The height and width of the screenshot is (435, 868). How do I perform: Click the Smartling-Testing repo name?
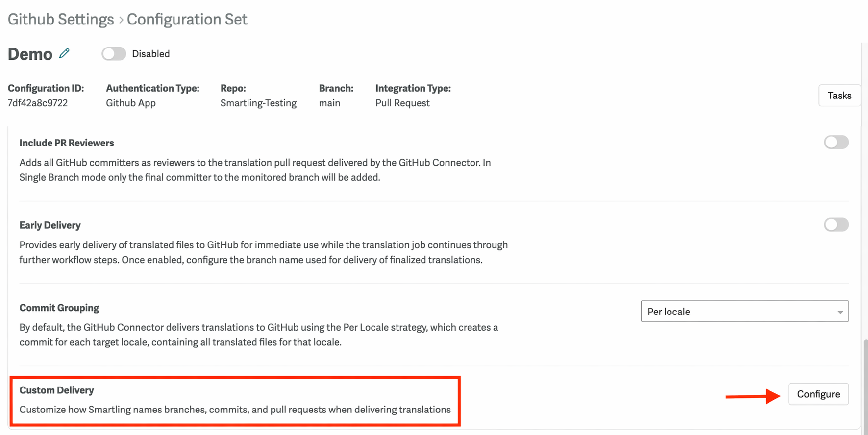coord(258,103)
